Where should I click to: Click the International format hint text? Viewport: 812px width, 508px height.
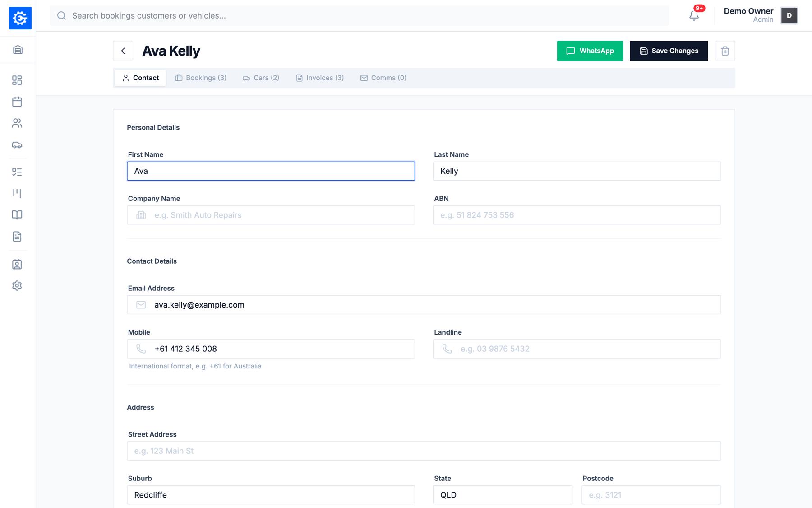click(195, 366)
